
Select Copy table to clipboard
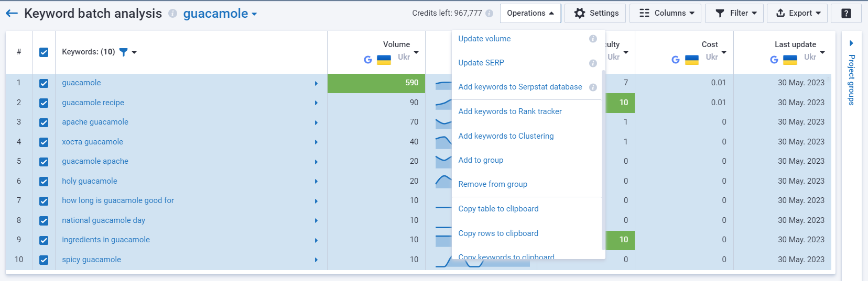[498, 209]
